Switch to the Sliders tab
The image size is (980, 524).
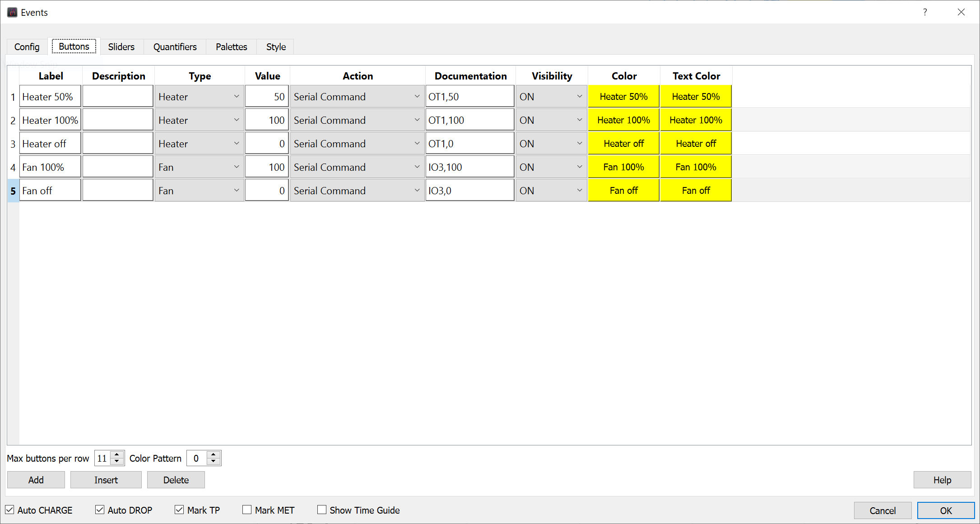click(x=121, y=47)
